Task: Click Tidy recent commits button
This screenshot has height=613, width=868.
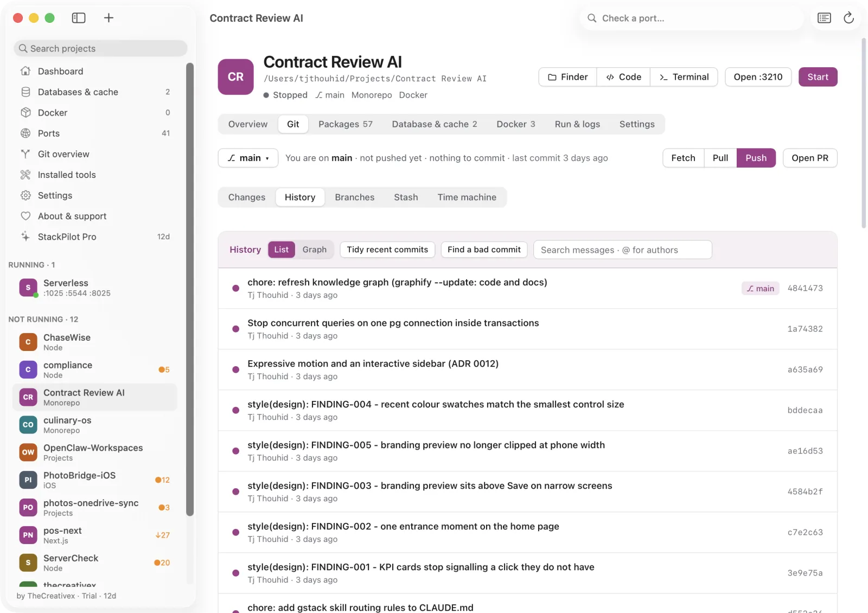Action: coord(387,250)
